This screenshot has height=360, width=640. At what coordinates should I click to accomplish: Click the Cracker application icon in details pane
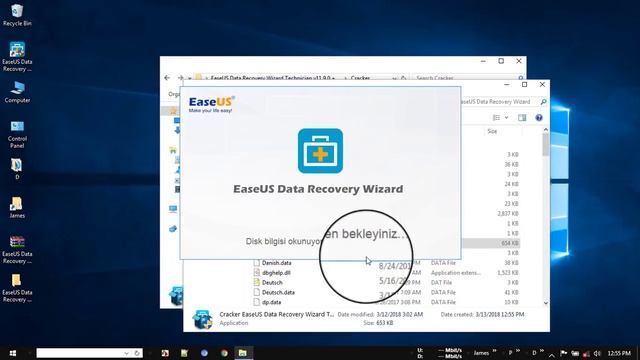point(202,319)
